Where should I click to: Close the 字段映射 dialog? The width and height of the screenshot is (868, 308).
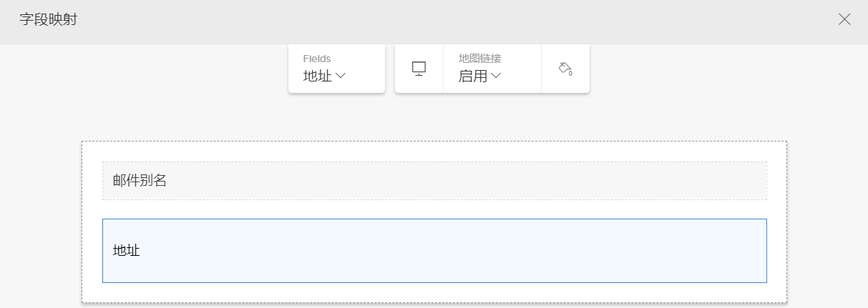coord(844,19)
